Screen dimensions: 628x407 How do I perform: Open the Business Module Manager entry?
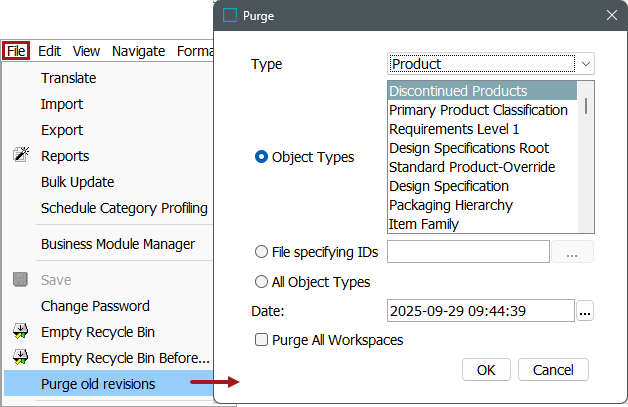(117, 244)
